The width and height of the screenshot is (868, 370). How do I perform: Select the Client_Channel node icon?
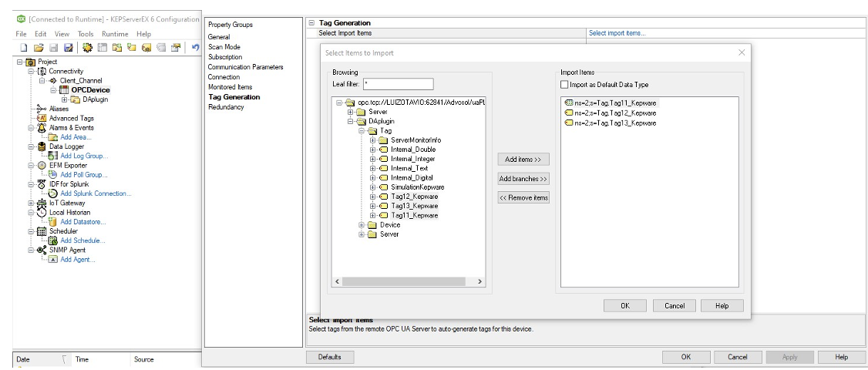tap(53, 80)
